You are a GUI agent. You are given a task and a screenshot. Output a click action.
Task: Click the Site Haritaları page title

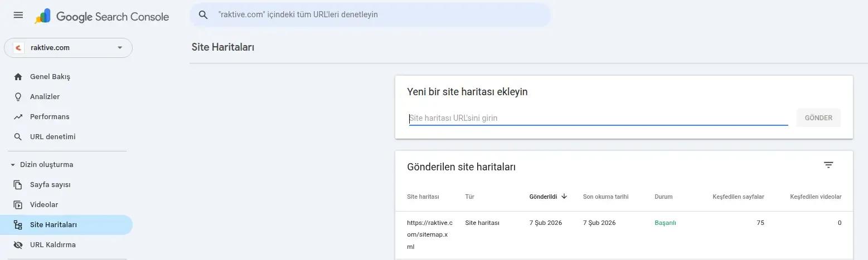click(223, 47)
